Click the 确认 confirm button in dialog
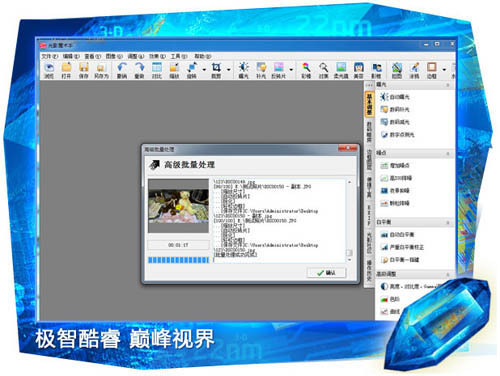The height and width of the screenshot is (376, 500). coord(327,273)
